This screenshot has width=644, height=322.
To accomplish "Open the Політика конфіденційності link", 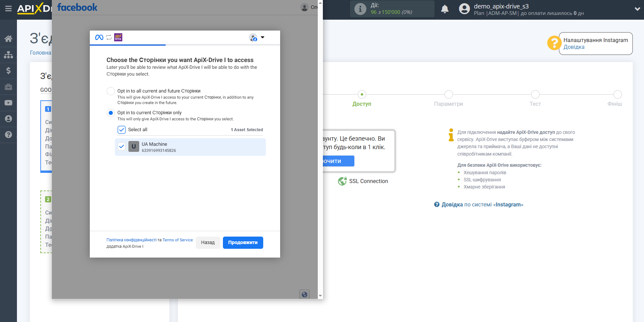I will (131, 240).
